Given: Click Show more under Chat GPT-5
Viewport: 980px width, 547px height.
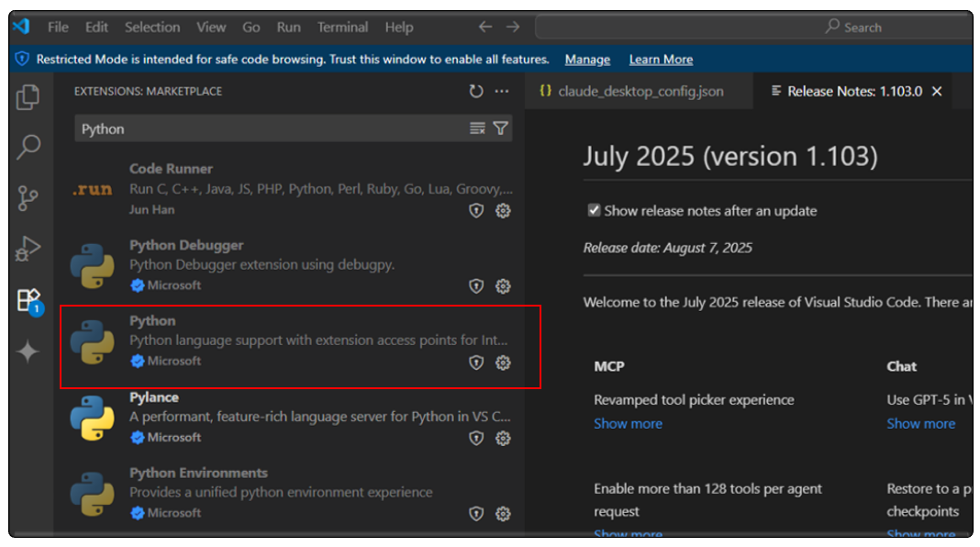Looking at the screenshot, I should point(920,424).
